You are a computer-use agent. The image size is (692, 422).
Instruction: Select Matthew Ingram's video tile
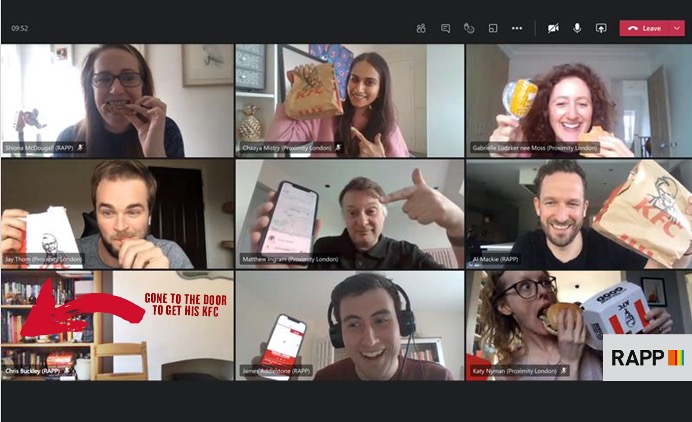[350, 214]
